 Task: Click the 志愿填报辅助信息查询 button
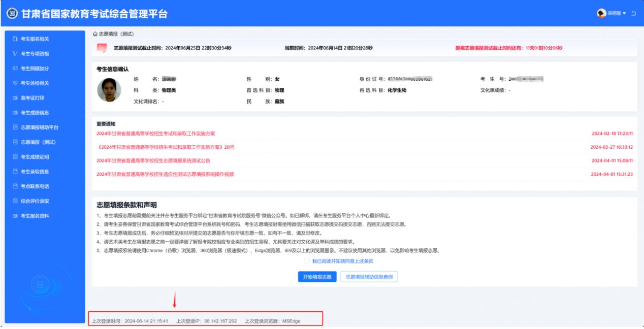(369, 277)
